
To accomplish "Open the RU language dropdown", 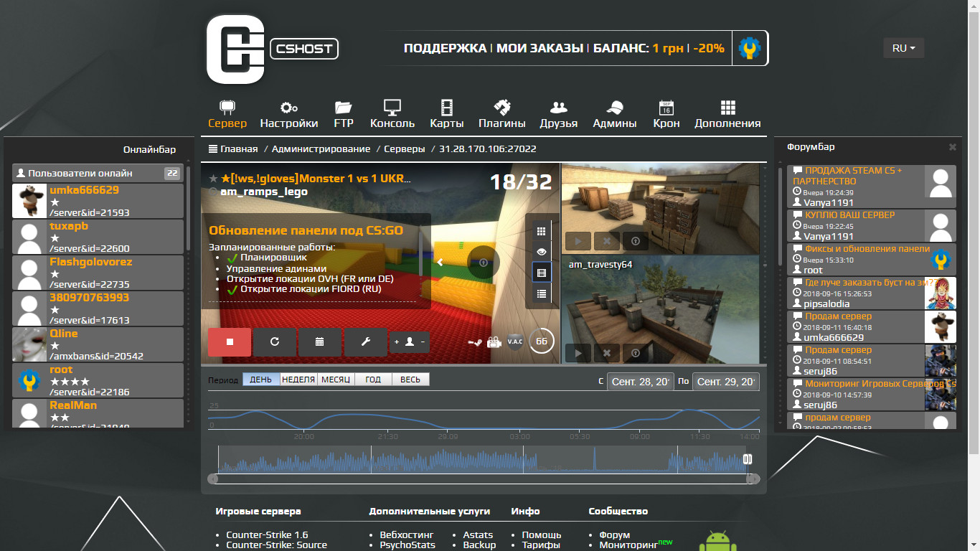I will [903, 48].
